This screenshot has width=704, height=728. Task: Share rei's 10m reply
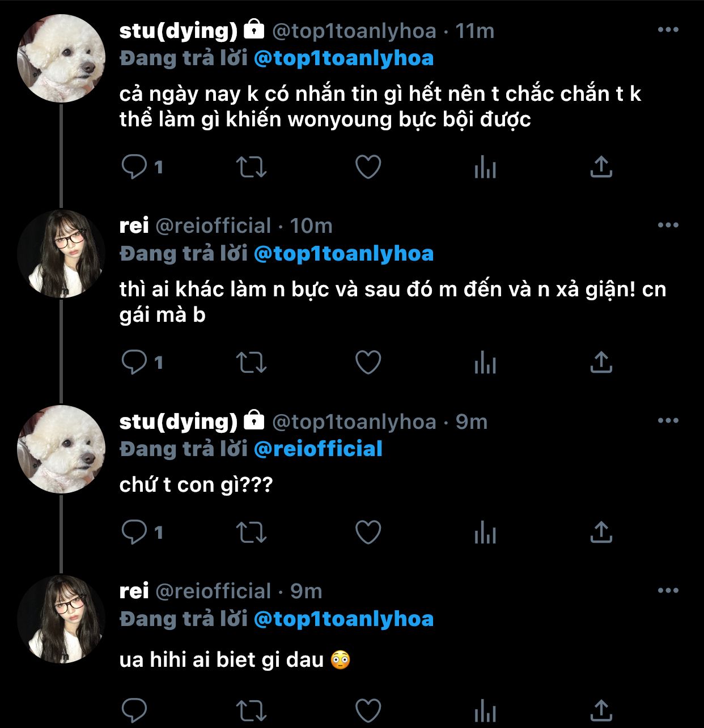pyautogui.click(x=601, y=362)
